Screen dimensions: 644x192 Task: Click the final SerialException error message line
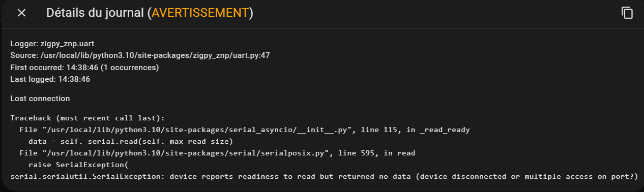pos(324,177)
